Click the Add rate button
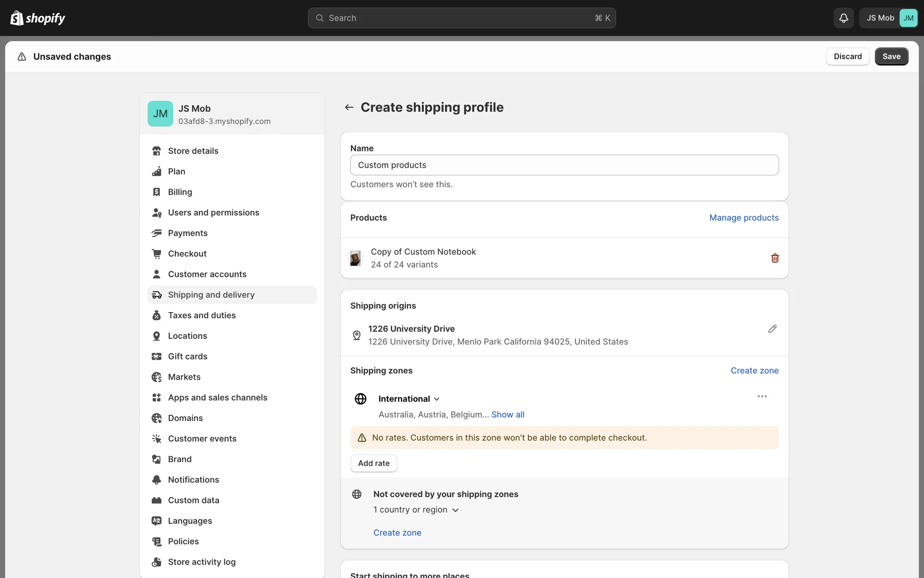The image size is (924, 578). click(x=373, y=463)
